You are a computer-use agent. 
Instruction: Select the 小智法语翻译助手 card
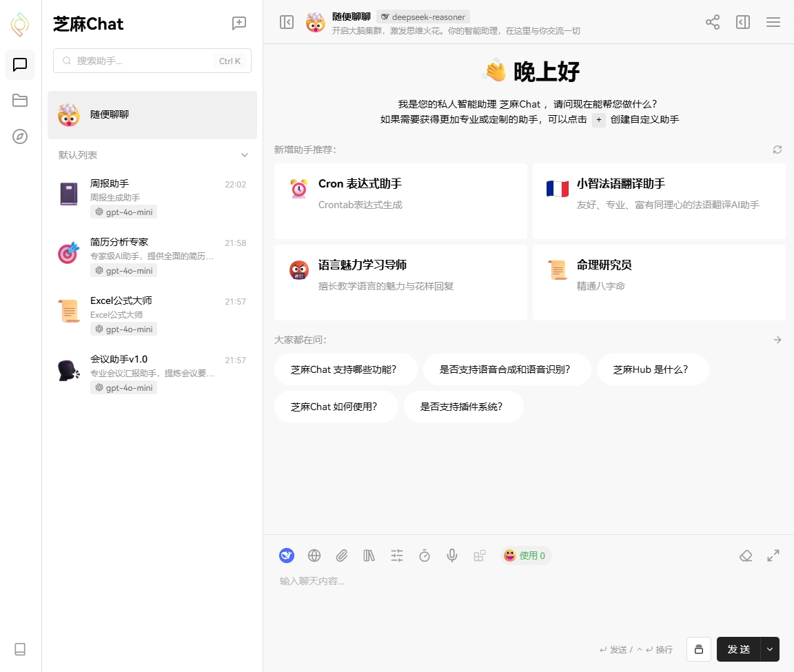(x=659, y=201)
